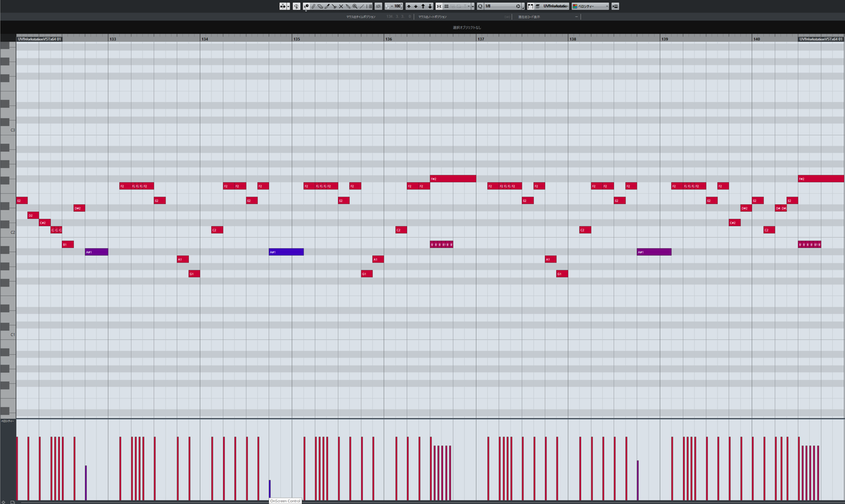This screenshot has width=845, height=504.
Task: Select the Object Selection arrow tool
Action: point(306,6)
